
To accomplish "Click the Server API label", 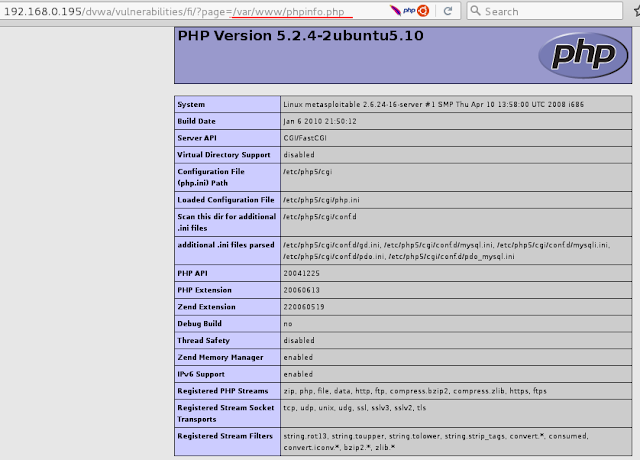I will [x=197, y=138].
